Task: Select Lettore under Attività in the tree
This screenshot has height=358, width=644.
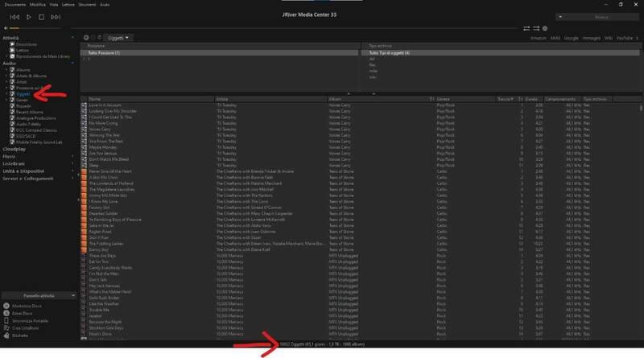Action: click(23, 50)
